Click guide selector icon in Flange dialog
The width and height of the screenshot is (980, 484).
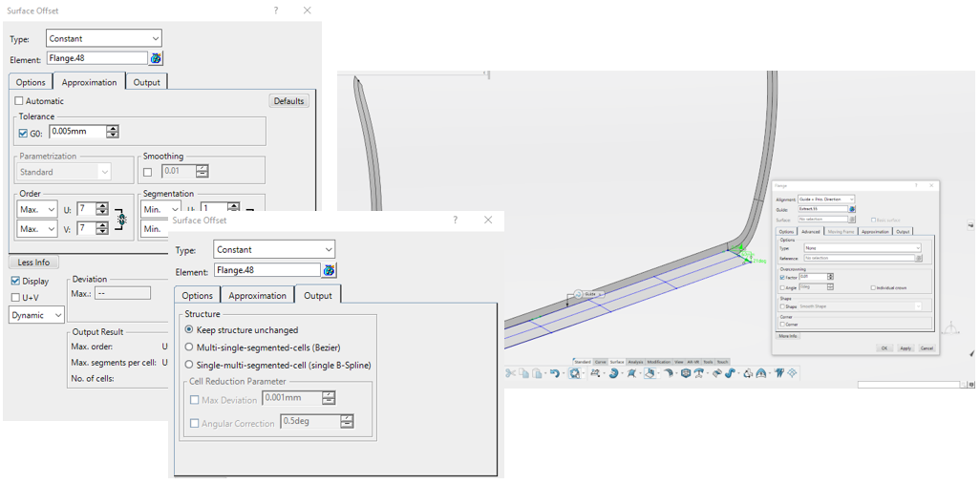tap(852, 209)
